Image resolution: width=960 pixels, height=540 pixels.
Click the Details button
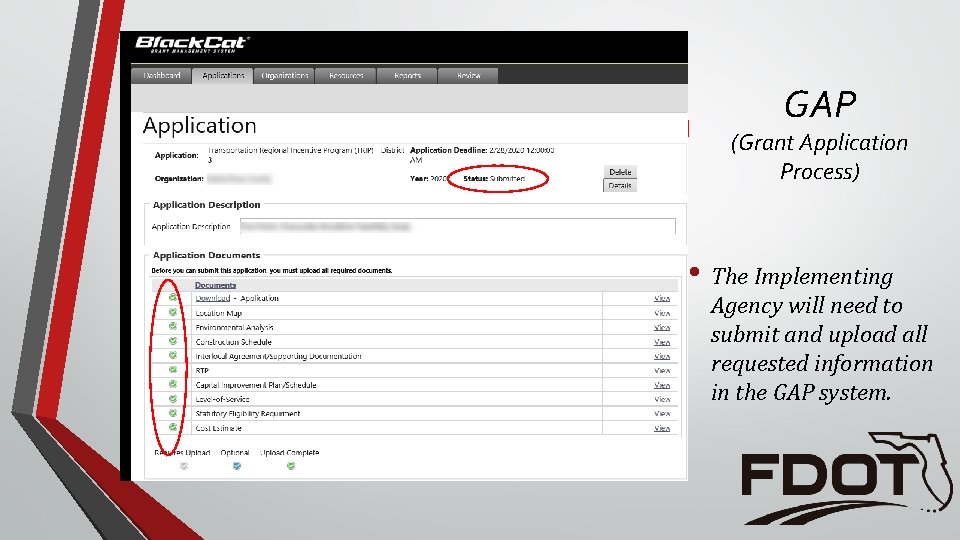tap(620, 186)
